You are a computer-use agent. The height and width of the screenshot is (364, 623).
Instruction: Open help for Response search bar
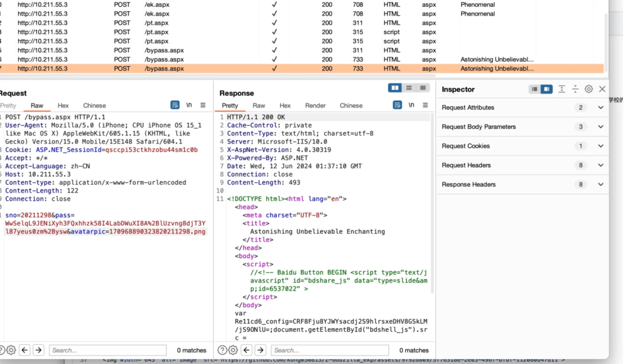(x=223, y=350)
